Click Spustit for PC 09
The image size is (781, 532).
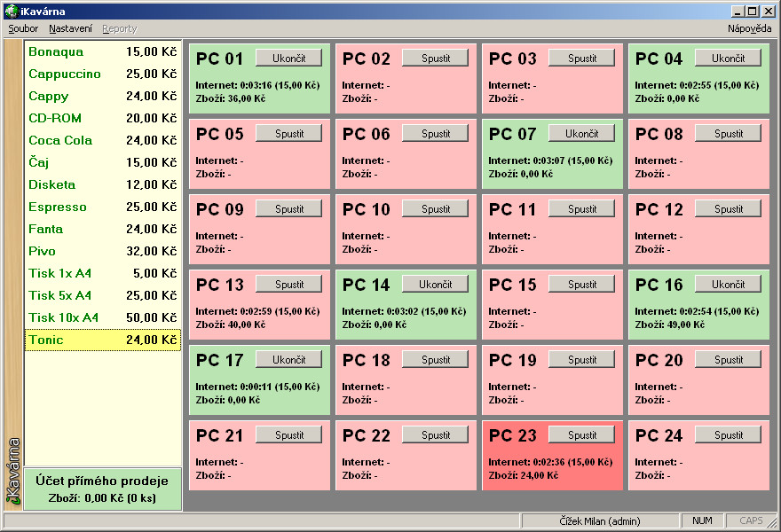click(x=289, y=208)
